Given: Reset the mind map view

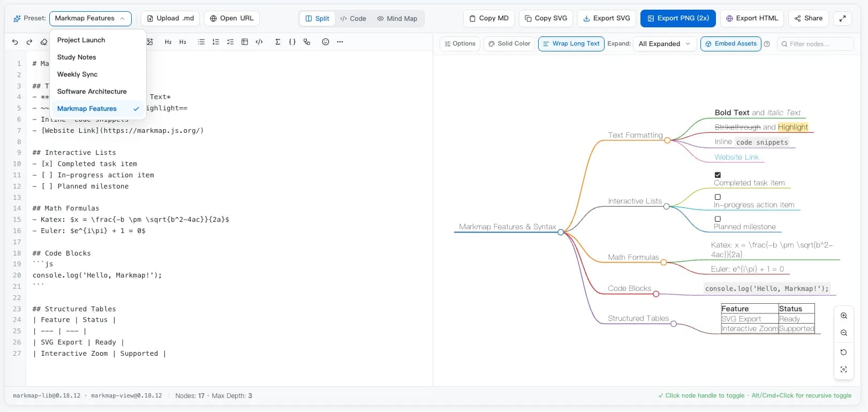Looking at the screenshot, I should point(844,352).
